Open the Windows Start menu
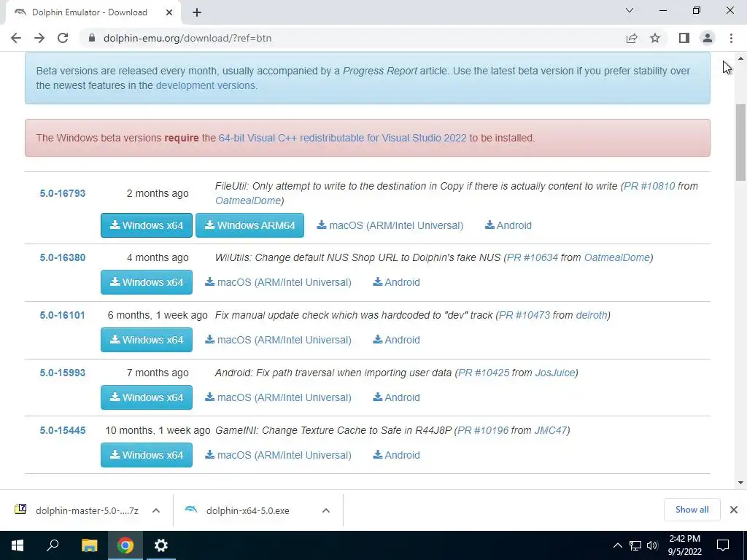This screenshot has height=560, width=747. pos(18,545)
